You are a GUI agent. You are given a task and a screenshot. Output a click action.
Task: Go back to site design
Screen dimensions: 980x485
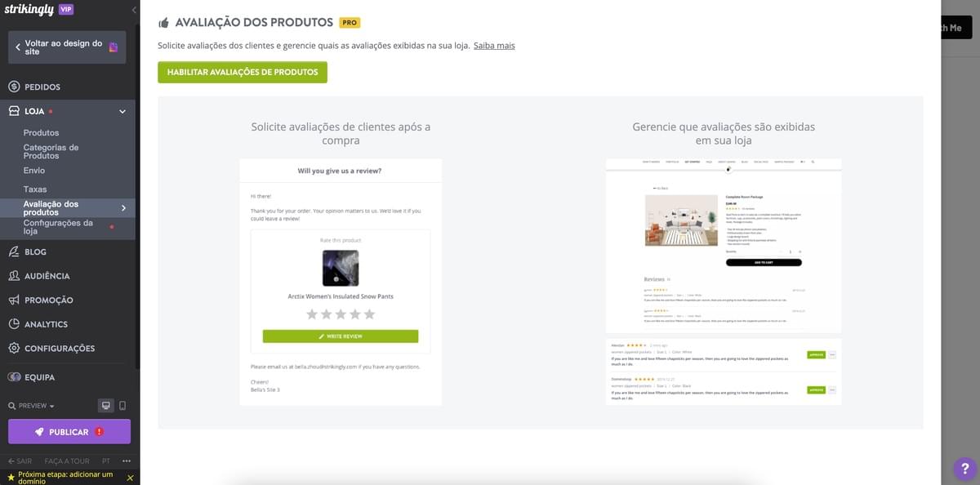(x=67, y=47)
